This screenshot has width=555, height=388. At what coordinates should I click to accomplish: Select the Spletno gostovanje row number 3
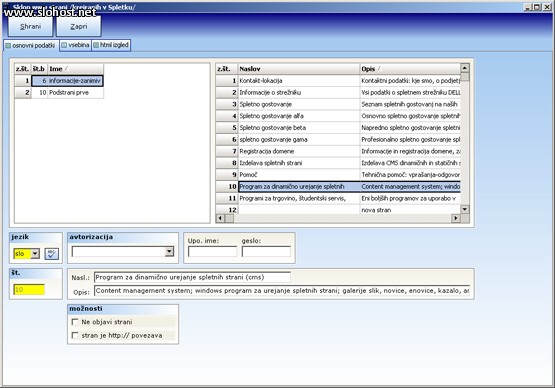(x=338, y=104)
